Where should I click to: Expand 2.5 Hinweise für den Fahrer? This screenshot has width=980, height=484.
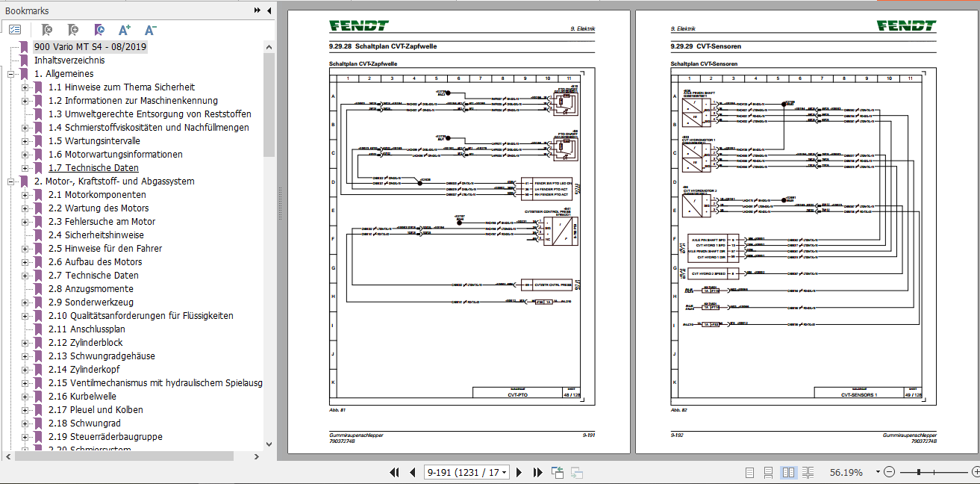(25, 249)
